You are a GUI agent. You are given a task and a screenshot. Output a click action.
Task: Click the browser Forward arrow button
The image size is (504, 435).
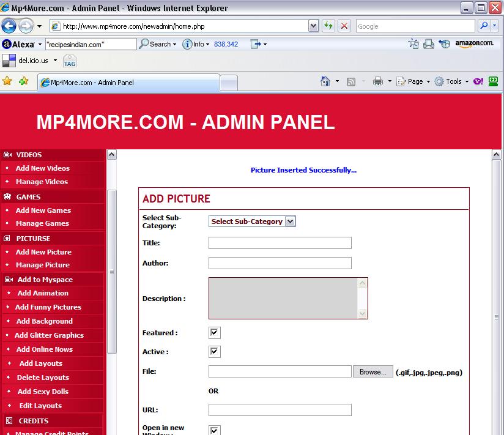26,26
